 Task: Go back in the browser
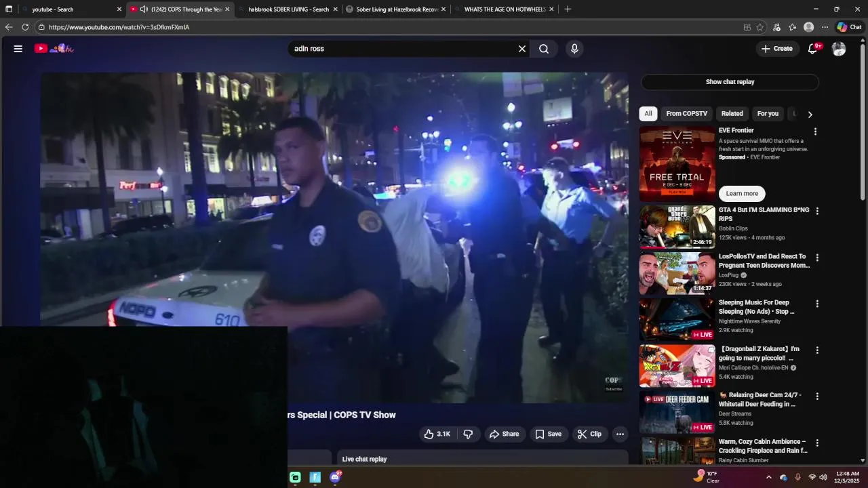pos(9,27)
